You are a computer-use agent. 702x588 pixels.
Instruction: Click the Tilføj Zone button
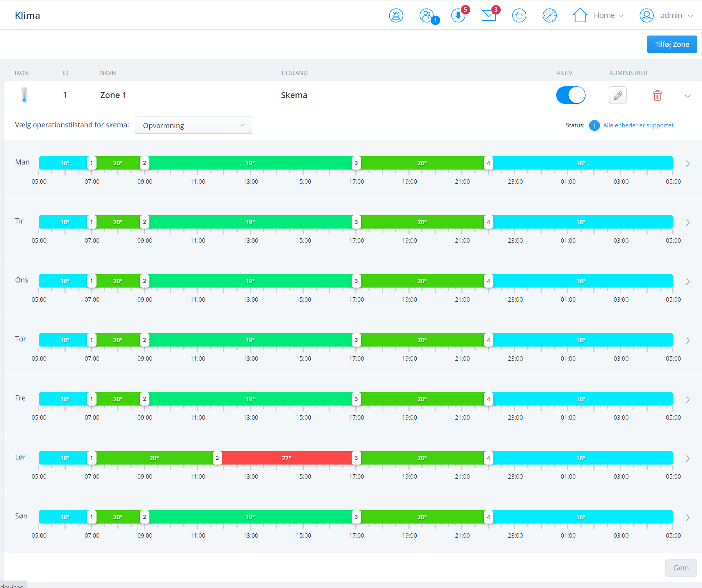pyautogui.click(x=672, y=45)
